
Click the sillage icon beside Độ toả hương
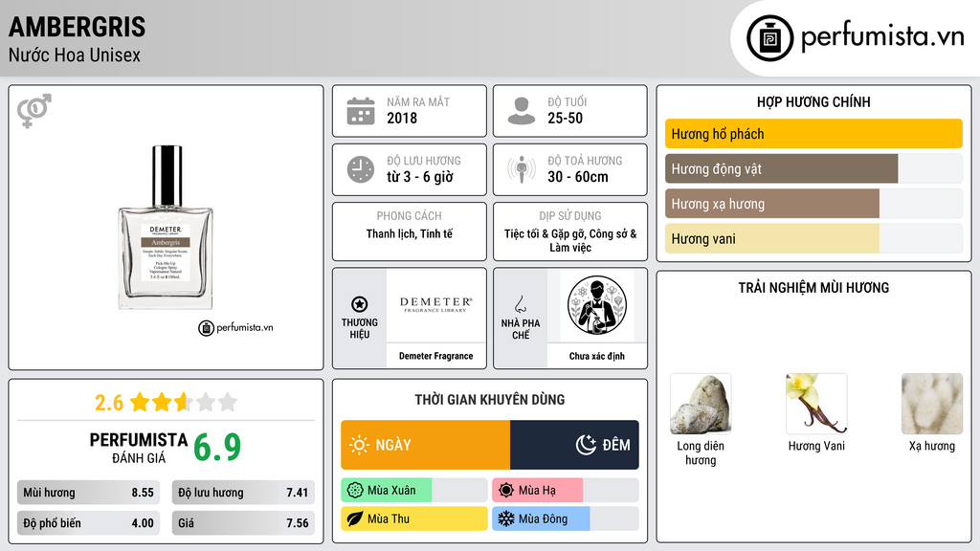(x=522, y=169)
